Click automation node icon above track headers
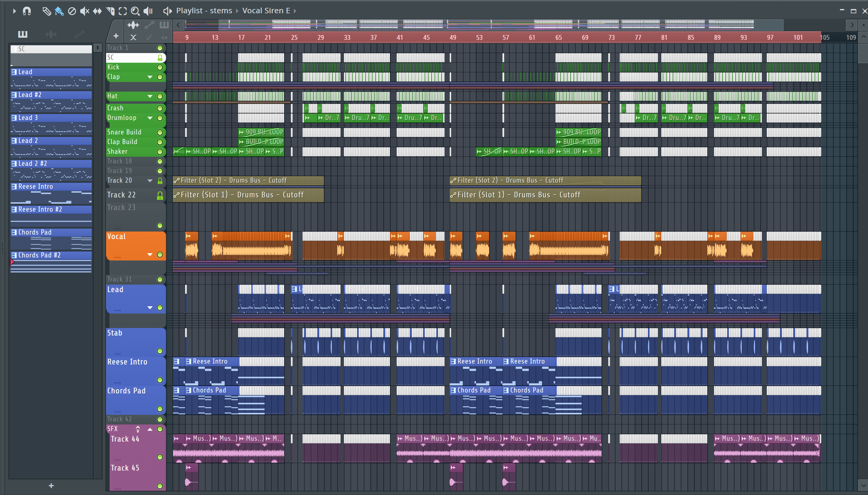The image size is (868, 495). (149, 25)
